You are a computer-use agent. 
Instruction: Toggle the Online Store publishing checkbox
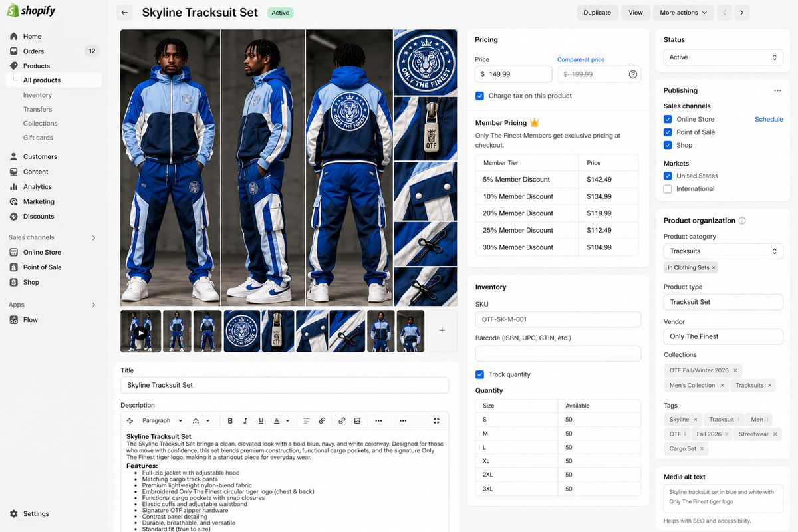point(668,119)
